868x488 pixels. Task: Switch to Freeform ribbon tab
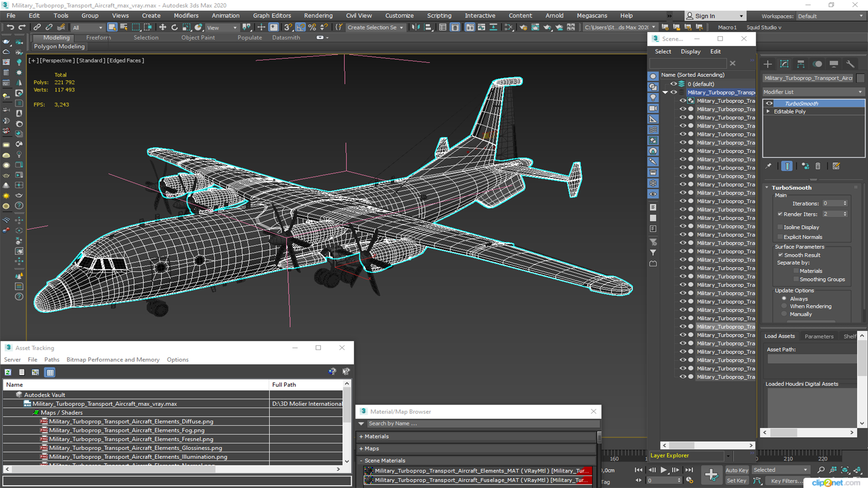(99, 38)
